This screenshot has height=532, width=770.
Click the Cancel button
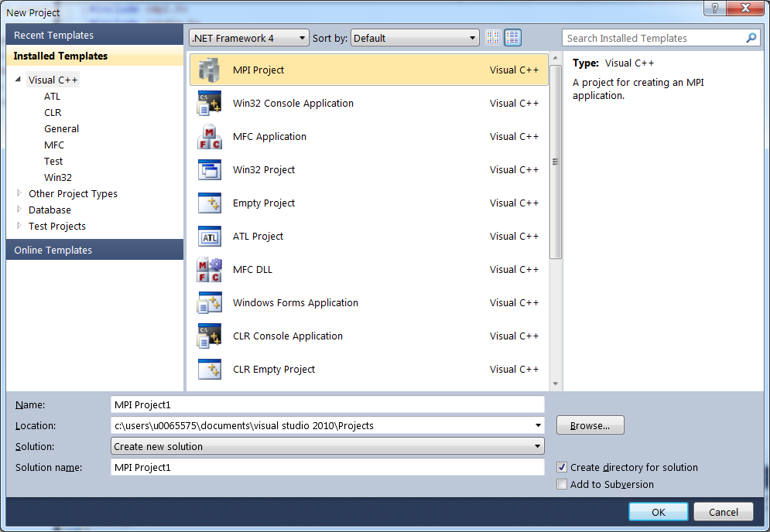724,512
